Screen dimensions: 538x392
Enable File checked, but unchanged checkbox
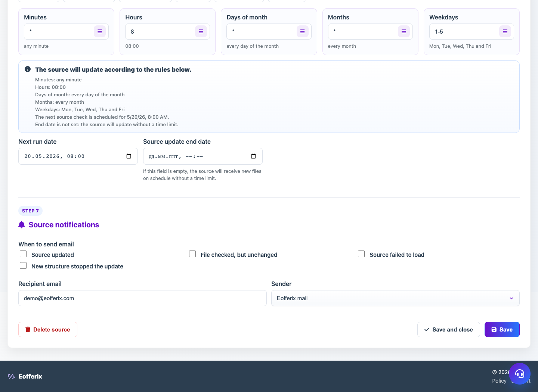[192, 254]
